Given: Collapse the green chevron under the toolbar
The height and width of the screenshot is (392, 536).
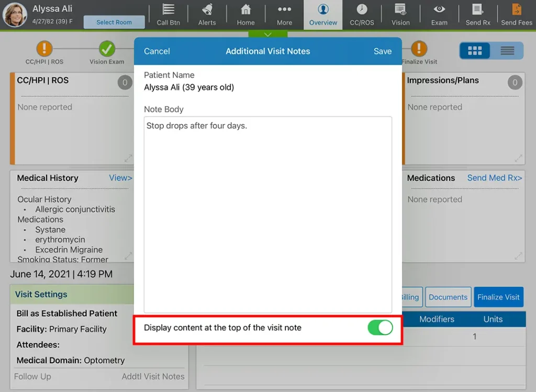Looking at the screenshot, I should pyautogui.click(x=268, y=34).
